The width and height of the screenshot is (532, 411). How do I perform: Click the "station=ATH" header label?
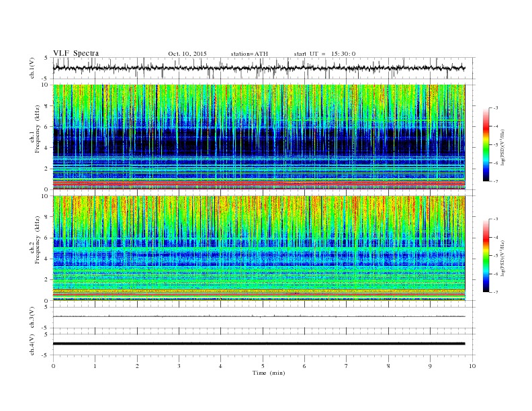click(x=249, y=54)
